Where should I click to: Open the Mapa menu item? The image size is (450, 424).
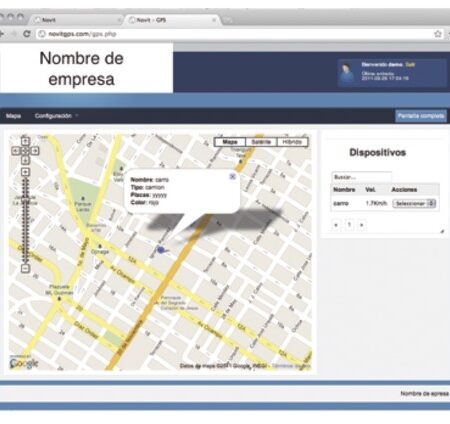pos(13,116)
